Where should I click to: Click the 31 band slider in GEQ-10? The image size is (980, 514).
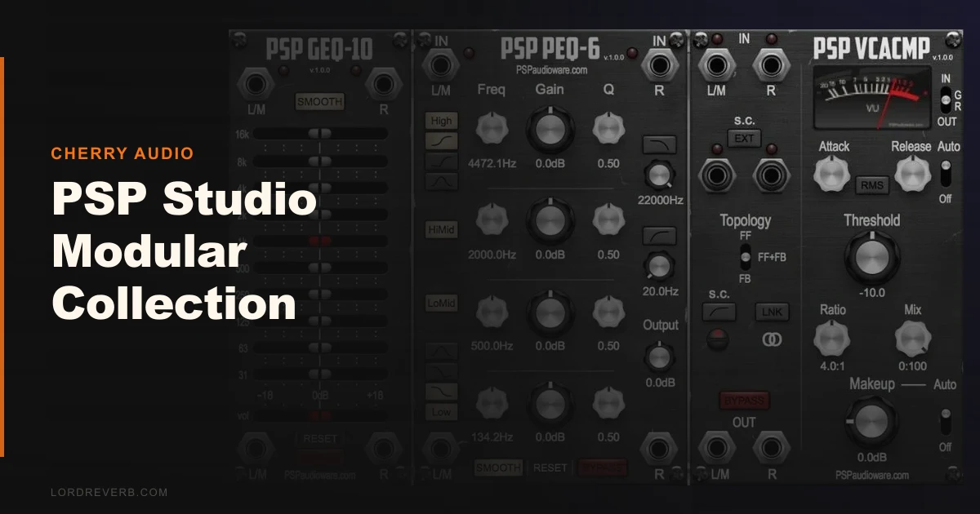click(x=320, y=374)
